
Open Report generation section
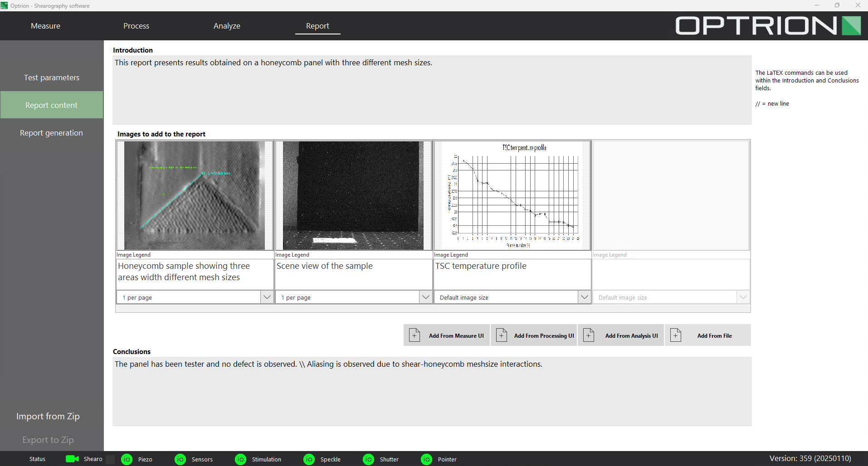tap(52, 133)
